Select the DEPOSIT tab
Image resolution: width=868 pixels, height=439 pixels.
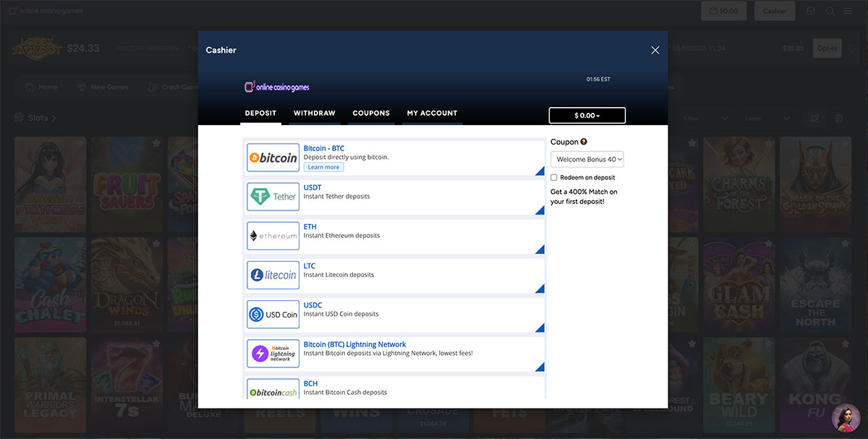pyautogui.click(x=260, y=114)
